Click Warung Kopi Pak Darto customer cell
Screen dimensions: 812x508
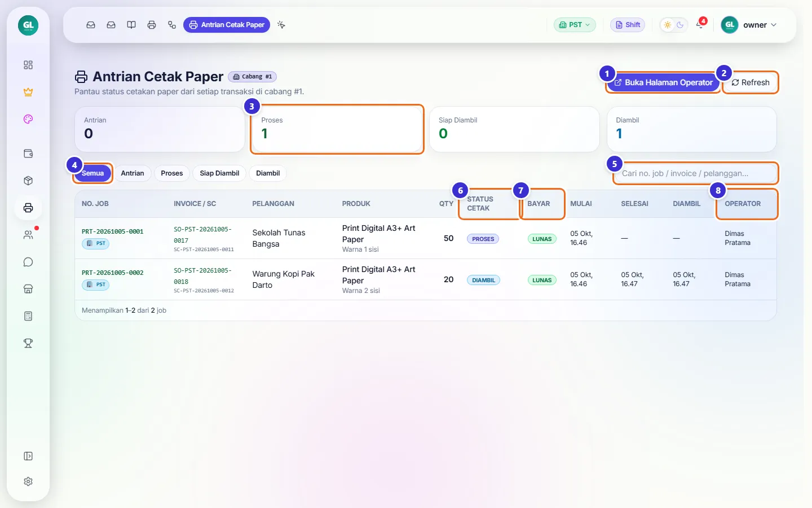click(284, 279)
